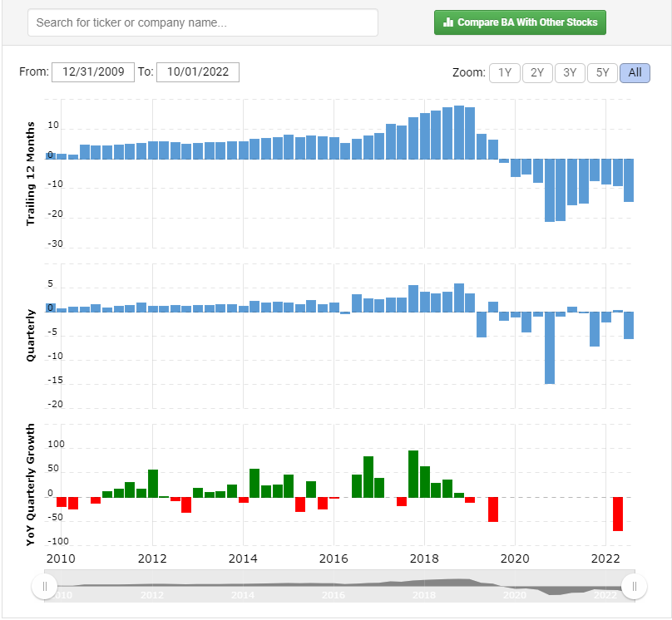Click the last red YoY bar in 2022
The image size is (672, 620).
618,514
